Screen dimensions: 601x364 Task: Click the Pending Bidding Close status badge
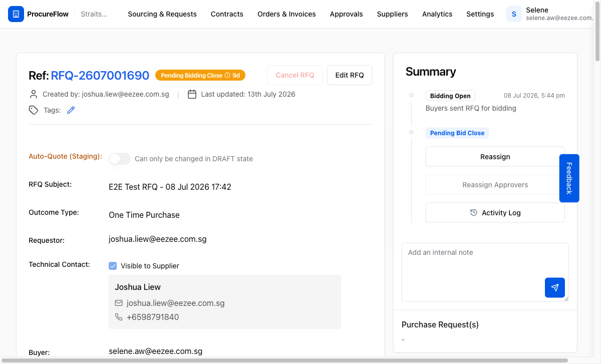tap(200, 76)
